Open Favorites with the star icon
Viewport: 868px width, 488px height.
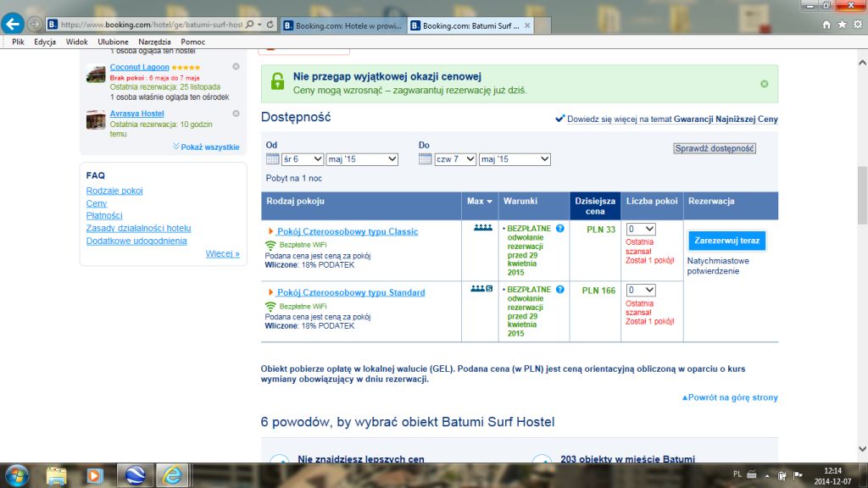[842, 25]
